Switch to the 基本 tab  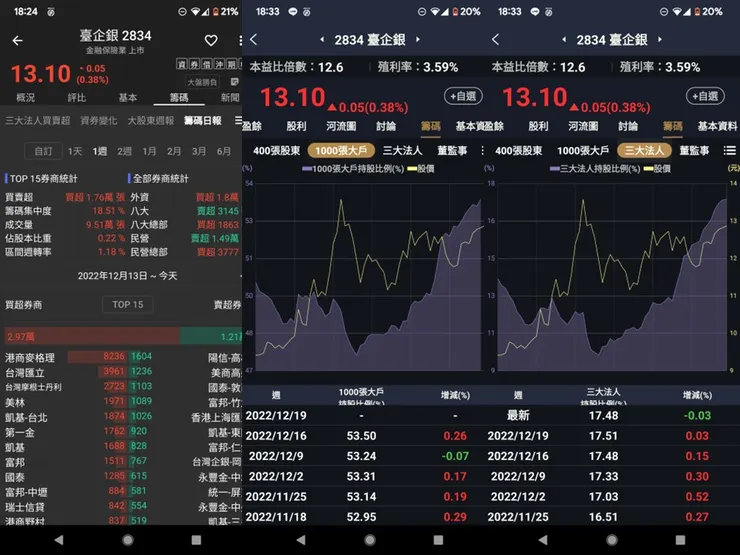coord(127,97)
